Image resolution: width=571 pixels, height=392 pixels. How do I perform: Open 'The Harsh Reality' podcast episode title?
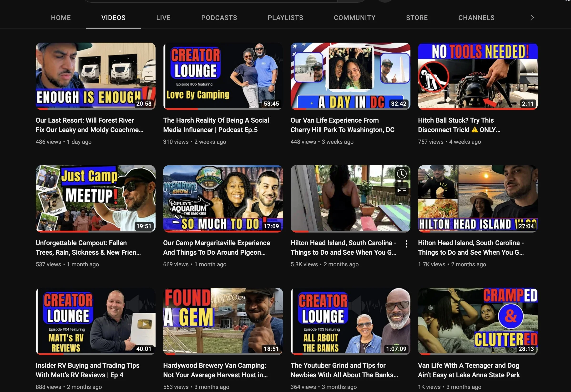[x=216, y=125]
